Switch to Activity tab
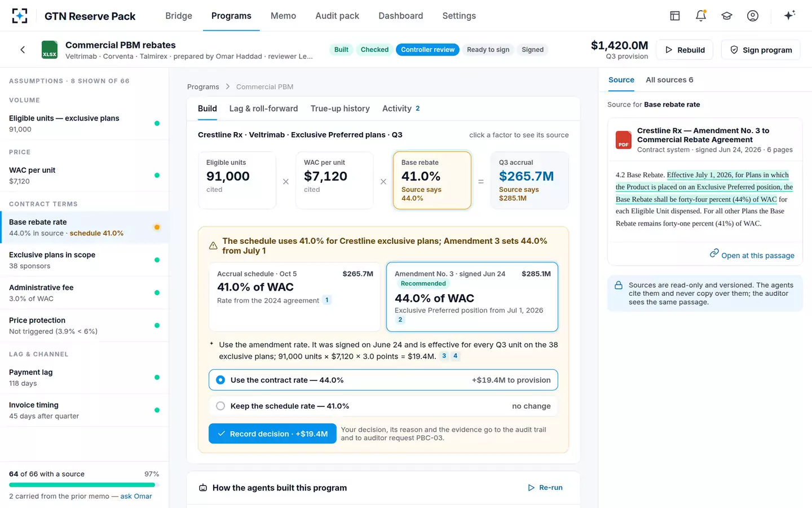This screenshot has height=508, width=812. tap(401, 108)
